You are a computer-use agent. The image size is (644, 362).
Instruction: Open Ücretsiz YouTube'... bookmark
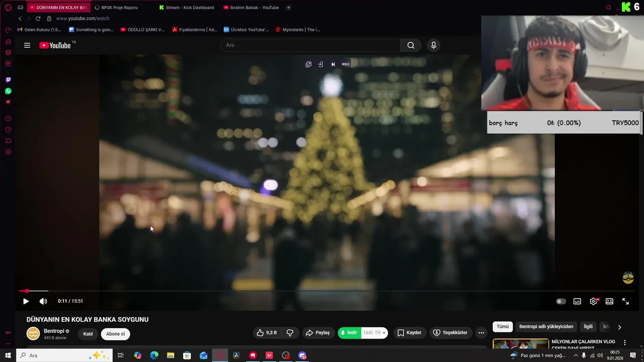coord(247,30)
